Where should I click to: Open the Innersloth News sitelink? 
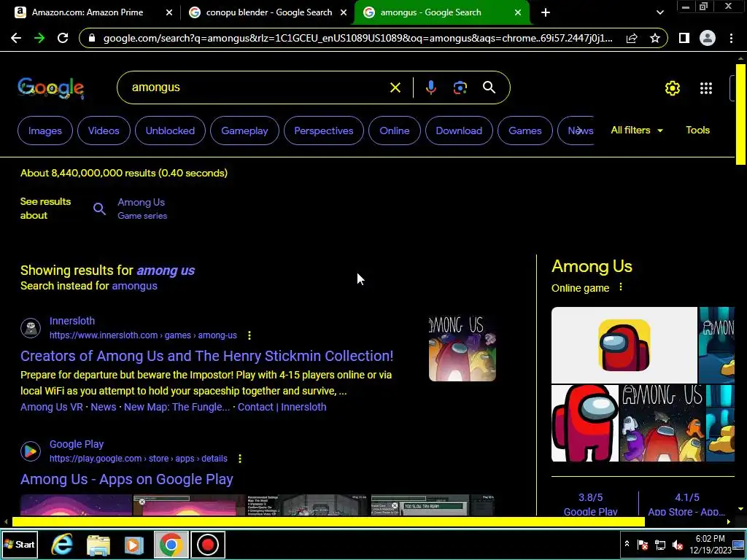click(x=104, y=407)
